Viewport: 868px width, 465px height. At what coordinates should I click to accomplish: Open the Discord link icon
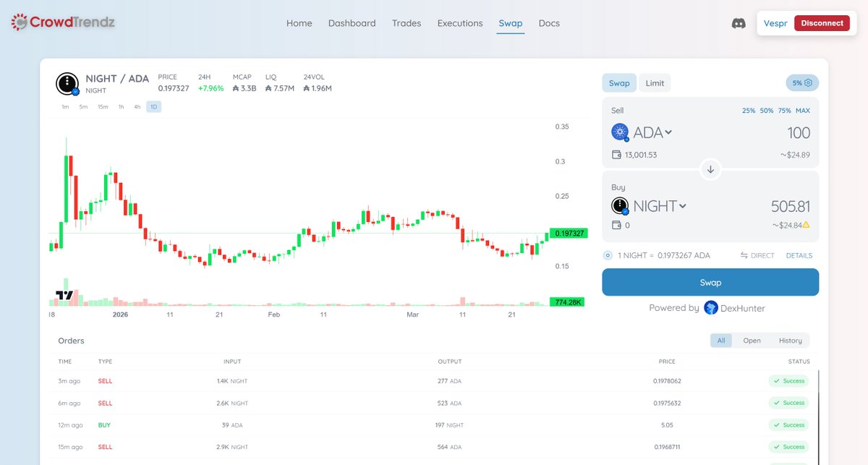pos(739,23)
